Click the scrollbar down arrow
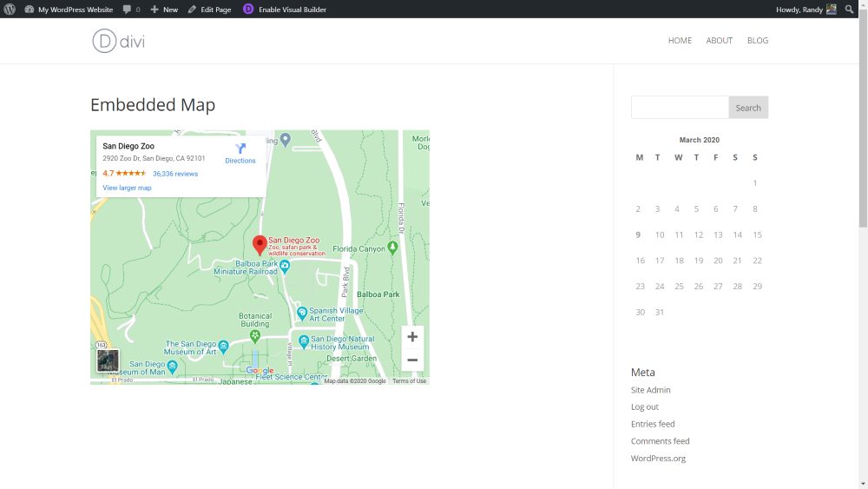868x489 pixels. coord(863,485)
